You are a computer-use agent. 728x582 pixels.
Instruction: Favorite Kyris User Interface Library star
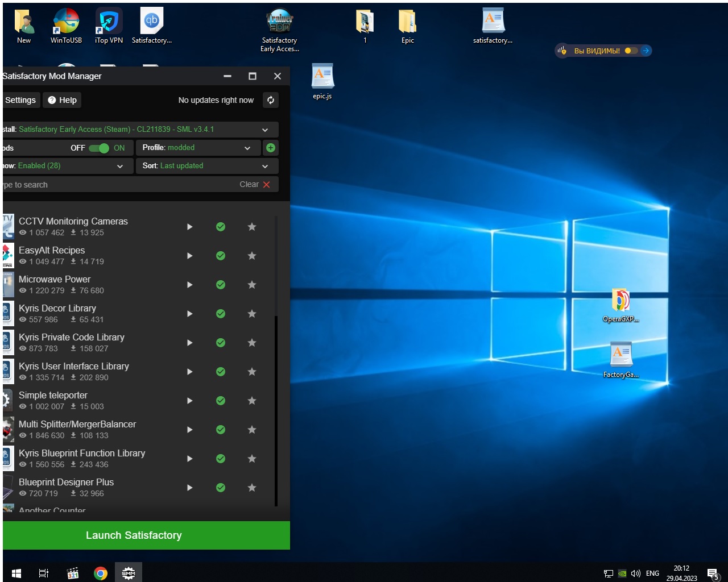[252, 372]
